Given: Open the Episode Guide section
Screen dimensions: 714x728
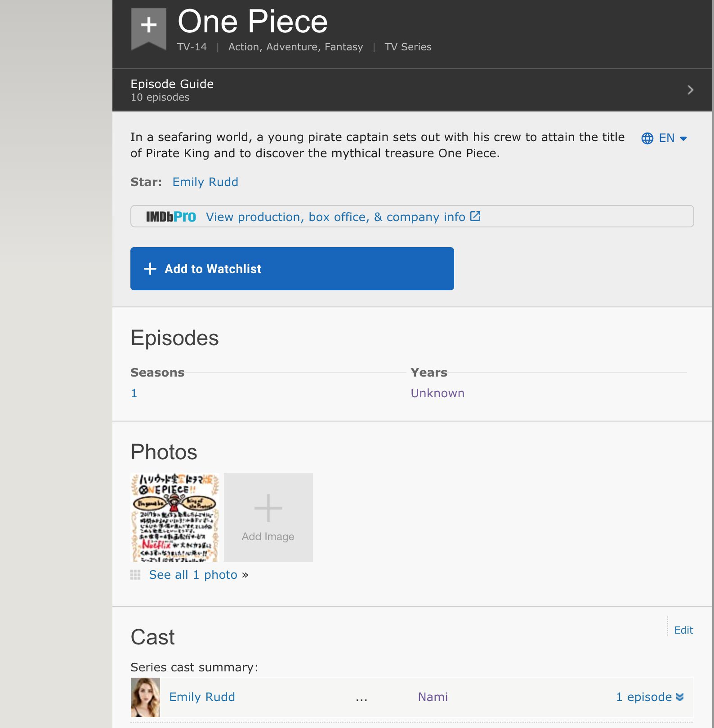Looking at the screenshot, I should (412, 90).
